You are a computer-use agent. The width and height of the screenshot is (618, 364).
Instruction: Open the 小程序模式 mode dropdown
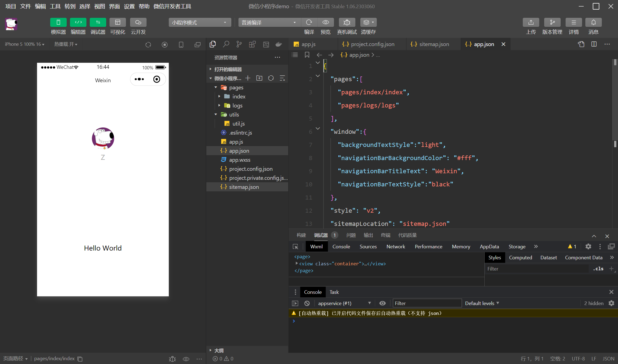(x=200, y=22)
